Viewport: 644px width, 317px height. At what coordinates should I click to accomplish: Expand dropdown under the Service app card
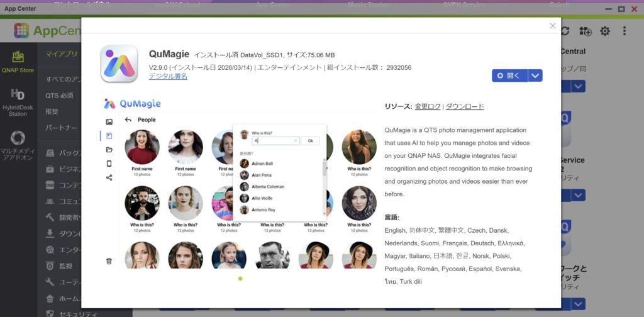pyautogui.click(x=579, y=196)
